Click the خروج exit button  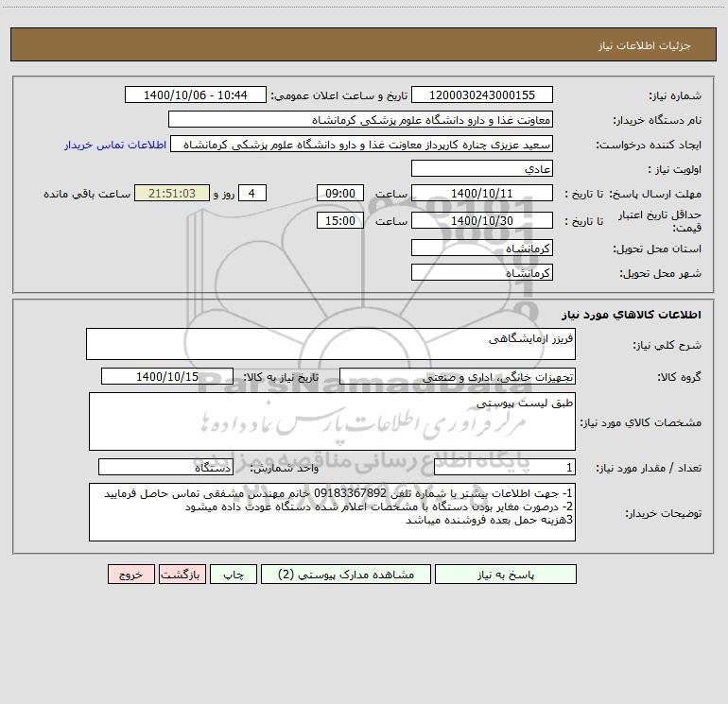click(x=130, y=574)
